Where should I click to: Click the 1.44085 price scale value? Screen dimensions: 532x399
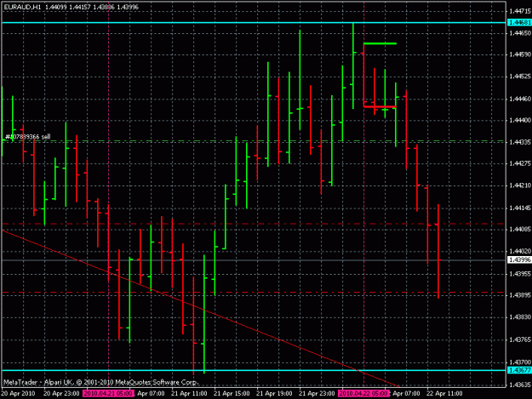[x=520, y=229]
